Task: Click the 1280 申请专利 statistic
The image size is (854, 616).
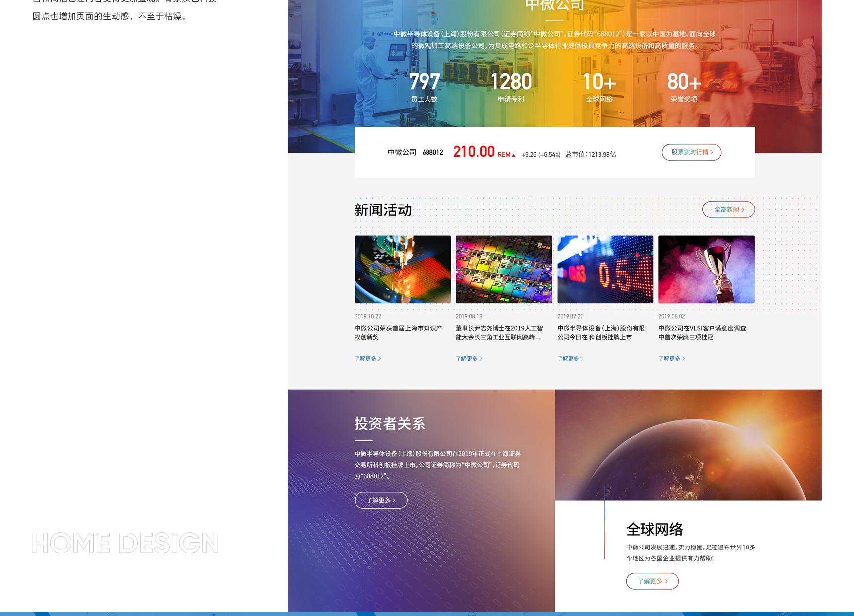Action: coord(511,87)
